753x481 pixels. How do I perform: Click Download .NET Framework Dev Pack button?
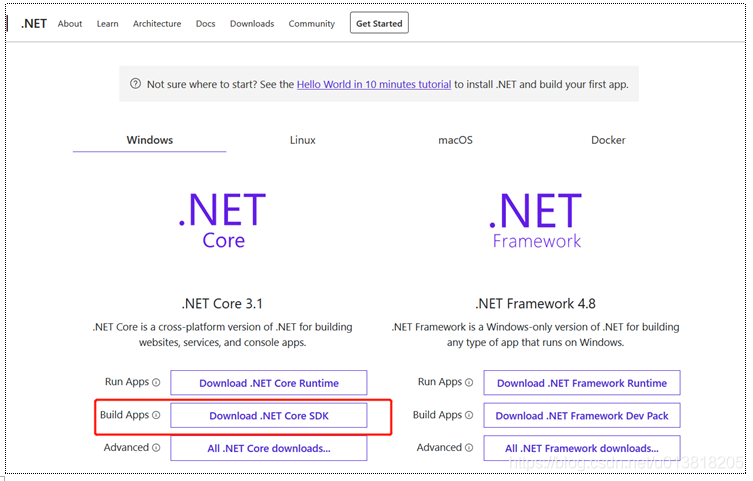[x=582, y=415]
